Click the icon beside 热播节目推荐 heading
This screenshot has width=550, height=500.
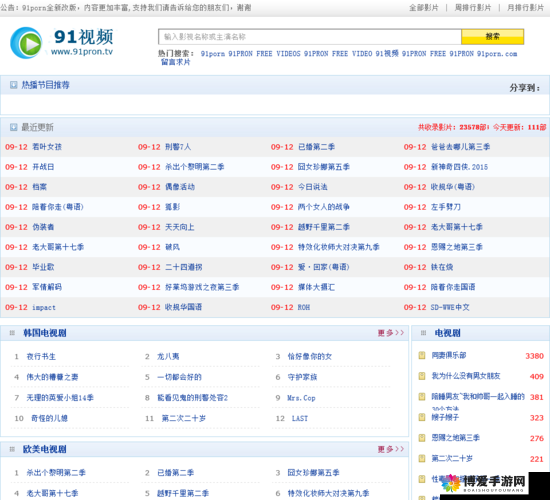[13, 85]
